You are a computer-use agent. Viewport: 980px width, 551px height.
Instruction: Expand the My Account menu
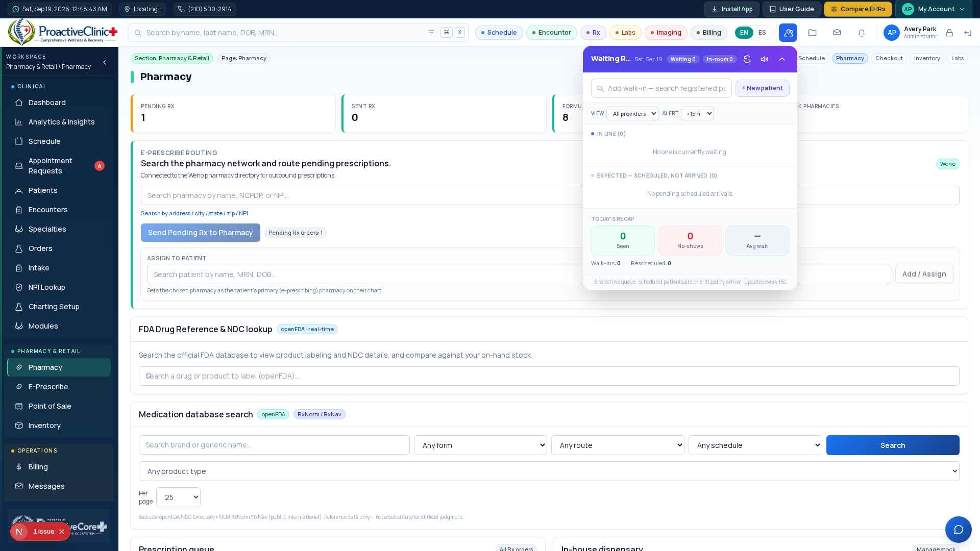click(x=934, y=9)
